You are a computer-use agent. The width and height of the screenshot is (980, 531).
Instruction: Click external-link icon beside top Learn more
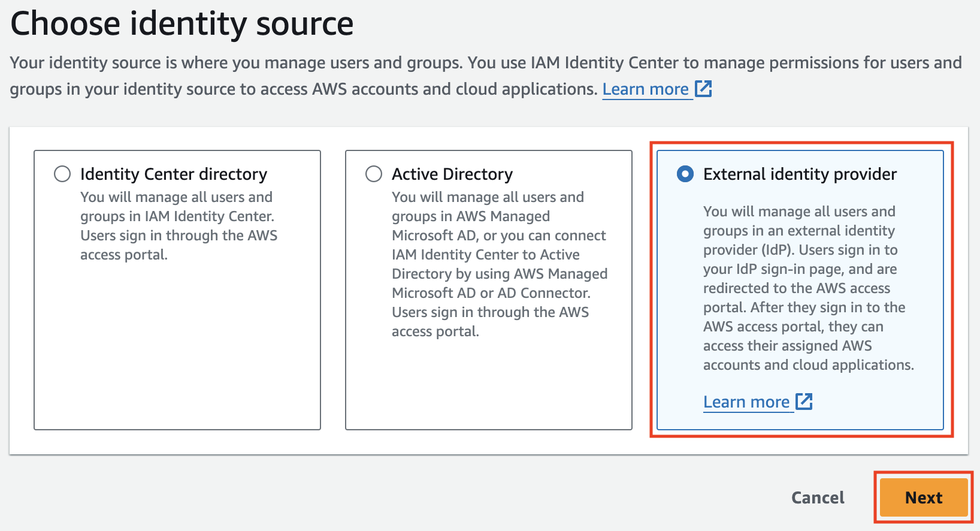(703, 89)
